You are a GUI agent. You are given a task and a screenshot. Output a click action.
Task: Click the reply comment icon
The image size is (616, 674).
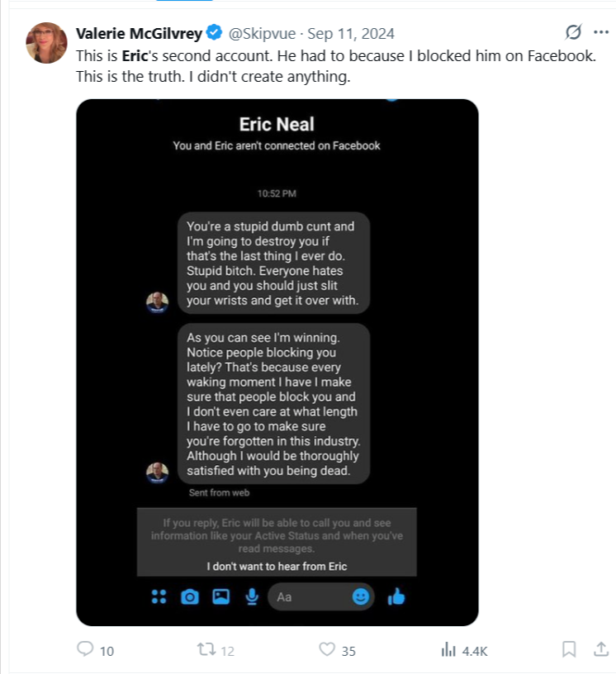pyautogui.click(x=85, y=650)
